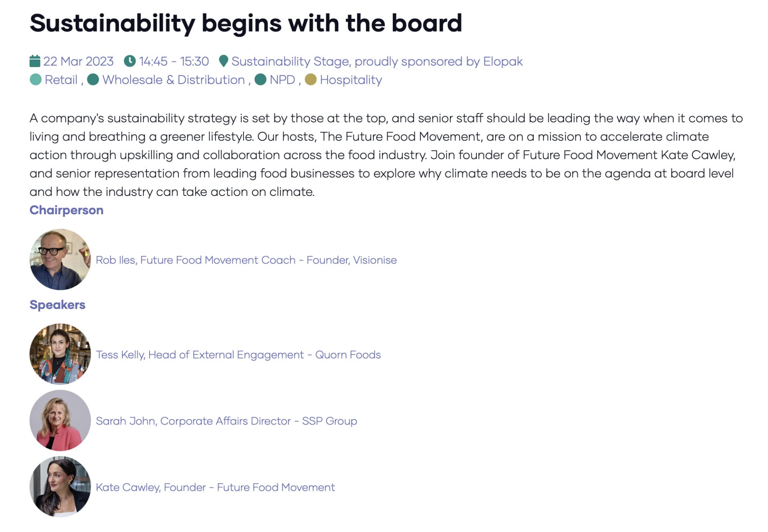Click the gold Hospitality category dot
768x532 pixels.
coord(311,80)
